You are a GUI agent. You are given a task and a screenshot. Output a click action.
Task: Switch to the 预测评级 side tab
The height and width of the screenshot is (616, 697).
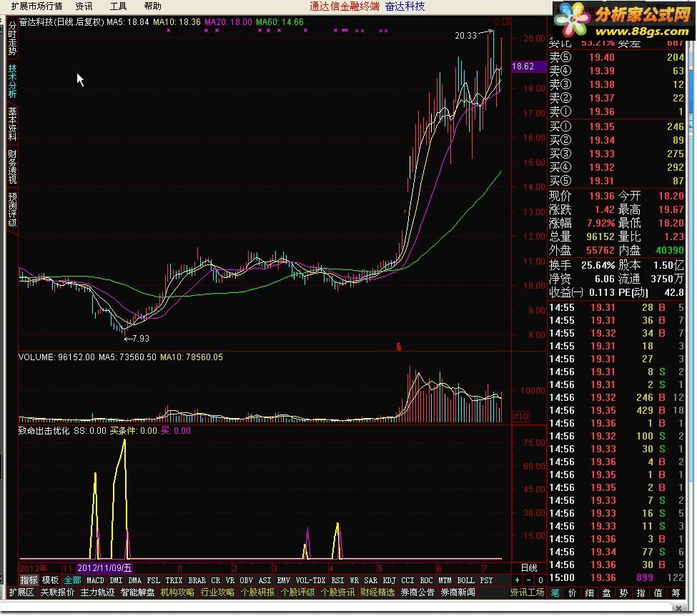[x=12, y=209]
